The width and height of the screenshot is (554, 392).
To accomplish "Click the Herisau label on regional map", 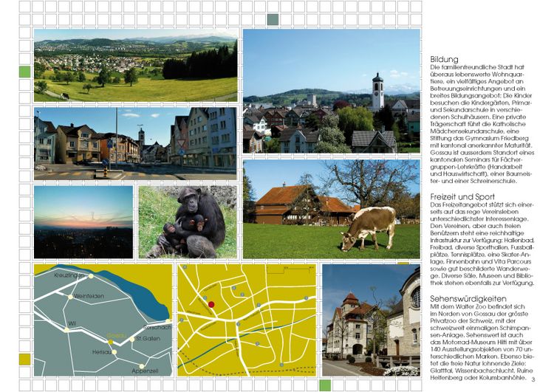I will pos(102,352).
